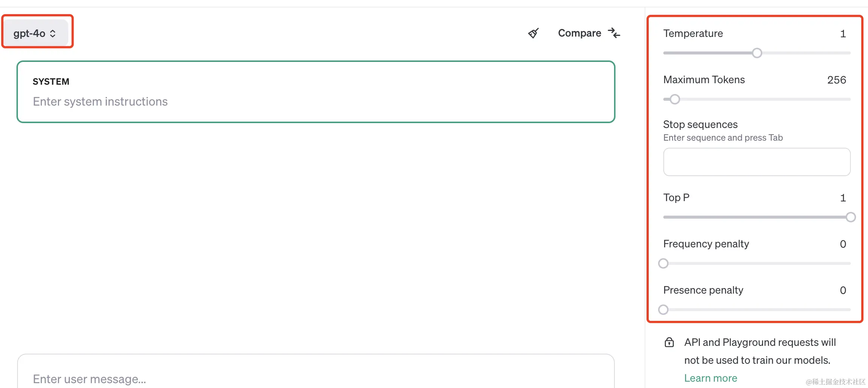Click the Maximum Tokens slider handle
This screenshot has height=388, width=868.
[675, 99]
